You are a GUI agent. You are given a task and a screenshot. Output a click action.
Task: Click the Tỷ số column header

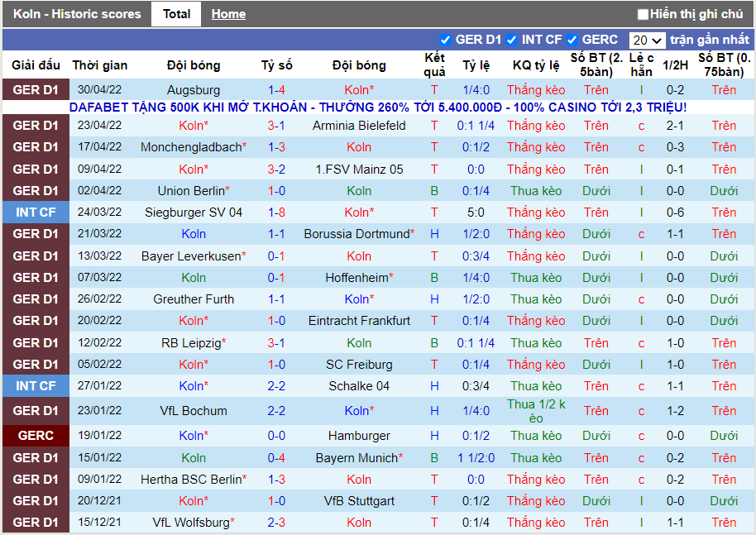[277, 65]
